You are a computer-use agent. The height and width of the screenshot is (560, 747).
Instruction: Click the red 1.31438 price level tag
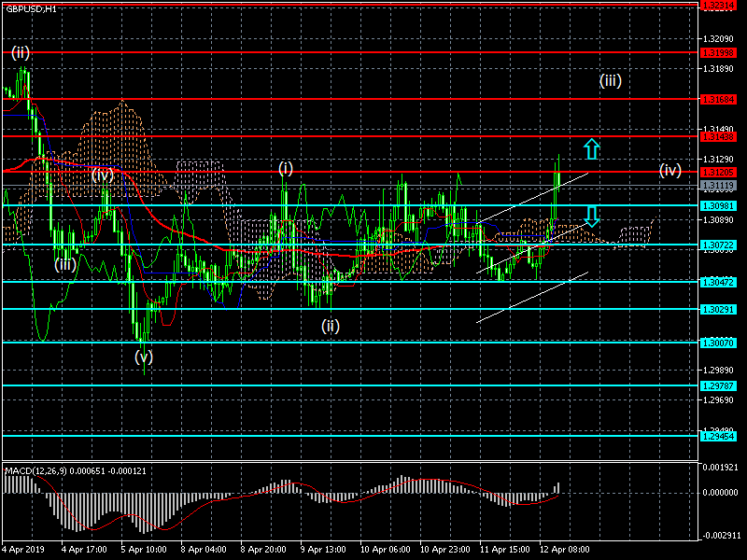(718, 136)
